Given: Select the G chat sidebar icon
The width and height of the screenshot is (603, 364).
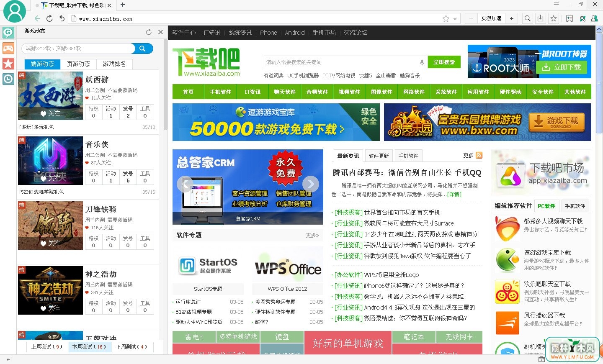Looking at the screenshot, I should (8, 32).
